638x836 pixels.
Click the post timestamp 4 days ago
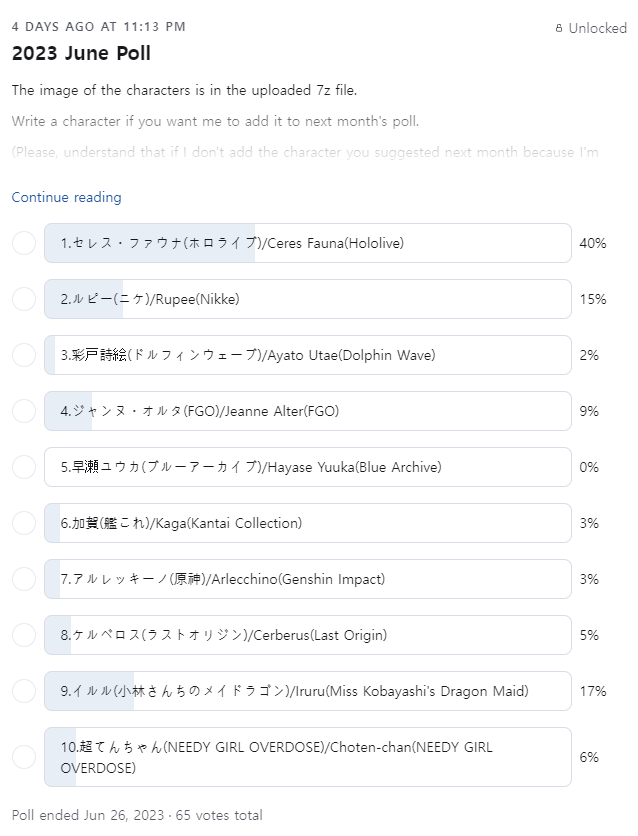coord(98,27)
